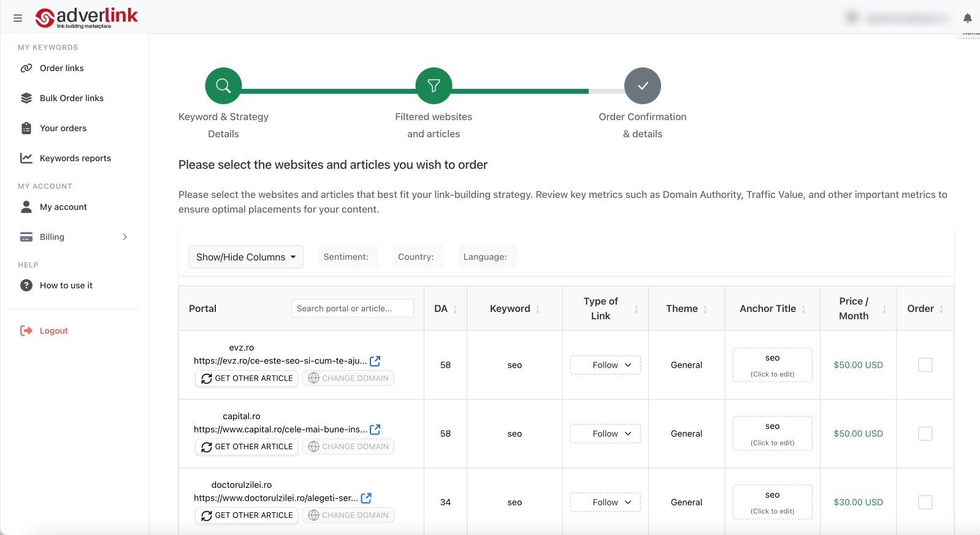Click the Filtered websites funnel step icon
980x535 pixels.
(434, 86)
